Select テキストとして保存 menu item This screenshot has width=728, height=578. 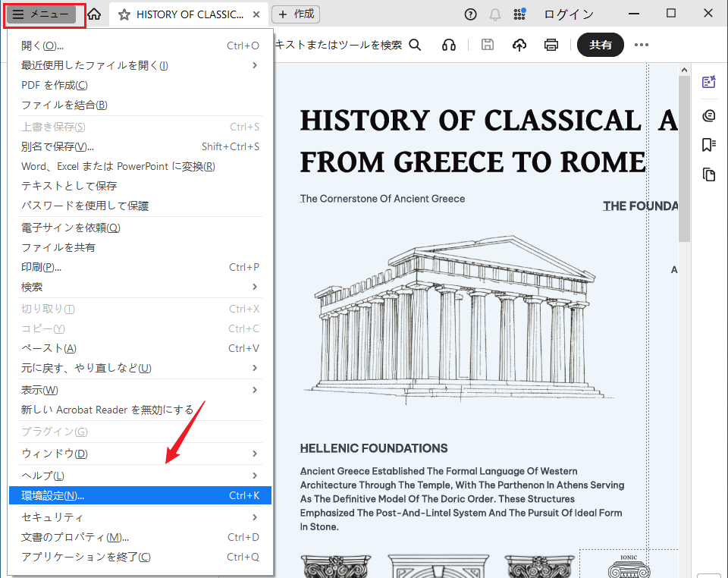pyautogui.click(x=140, y=186)
